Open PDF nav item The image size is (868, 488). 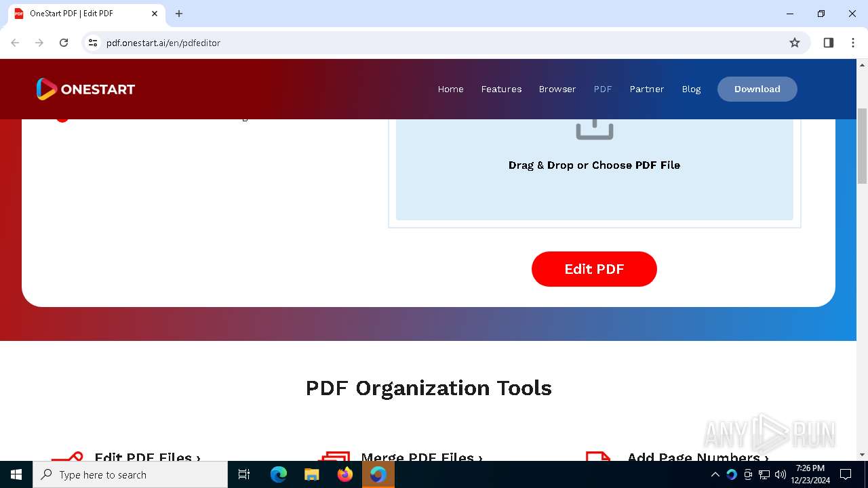tap(603, 89)
